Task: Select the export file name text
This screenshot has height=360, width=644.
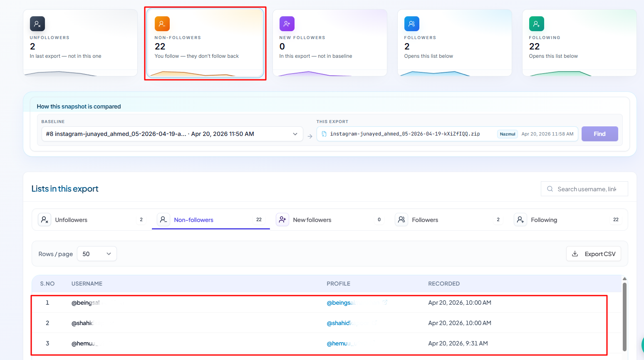Action: pyautogui.click(x=405, y=134)
